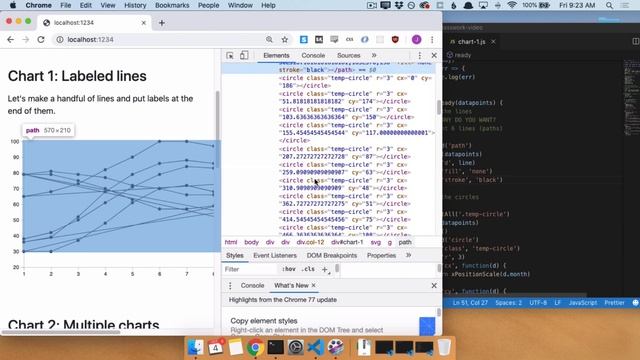The image size is (640, 360).
Task: Open the drawer three-dot menu beside Console
Action: coord(230,286)
